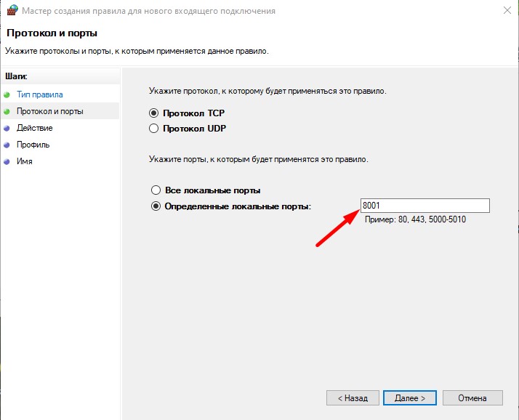Image resolution: width=519 pixels, height=420 pixels.
Task: Click the green bullet beside Тип правила
Action: pyautogui.click(x=7, y=95)
